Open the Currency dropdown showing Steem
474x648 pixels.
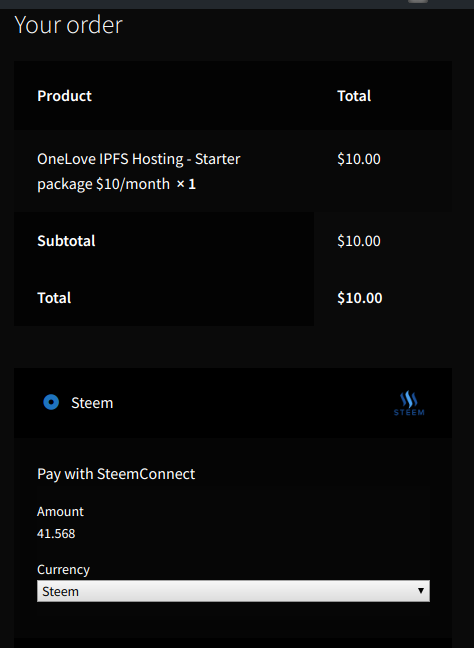pyautogui.click(x=233, y=591)
